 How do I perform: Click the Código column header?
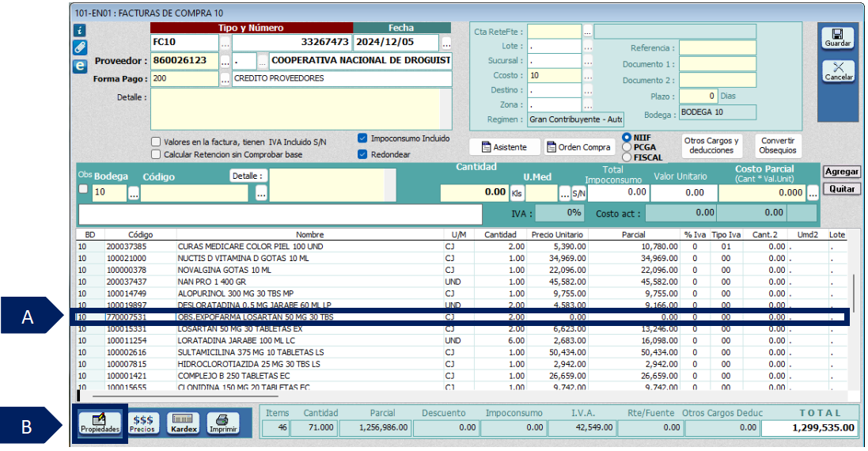pyautogui.click(x=140, y=235)
